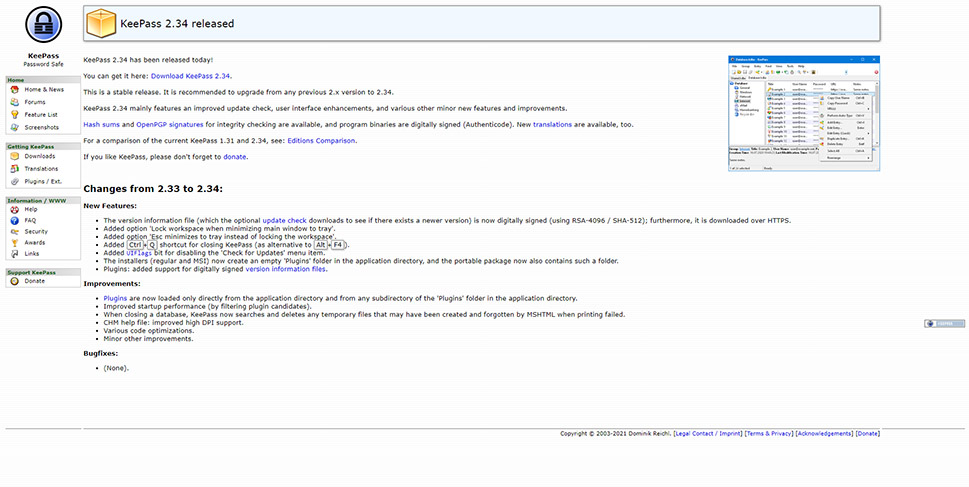The width and height of the screenshot is (969, 487).
Task: Click the 'New Features:' subheading
Action: (110, 206)
